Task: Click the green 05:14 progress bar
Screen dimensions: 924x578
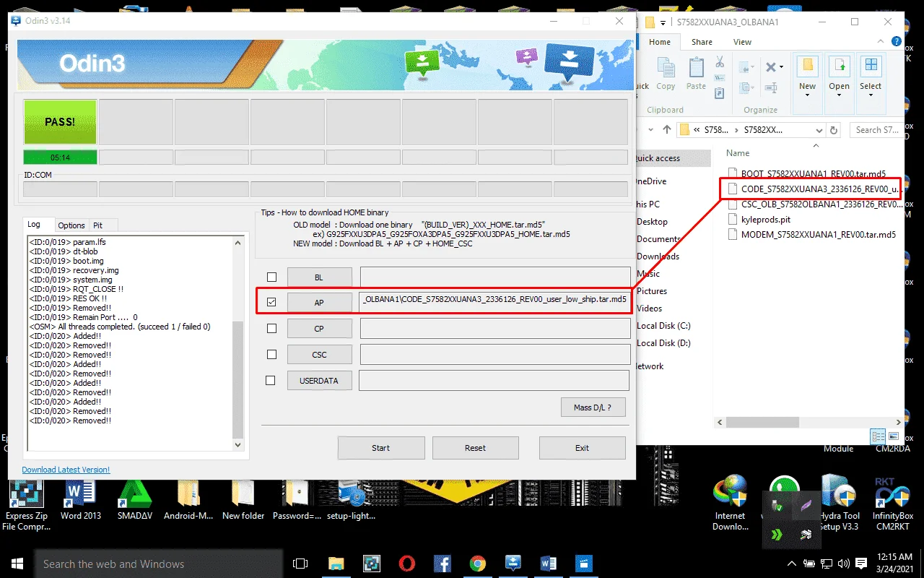Action: pos(60,158)
